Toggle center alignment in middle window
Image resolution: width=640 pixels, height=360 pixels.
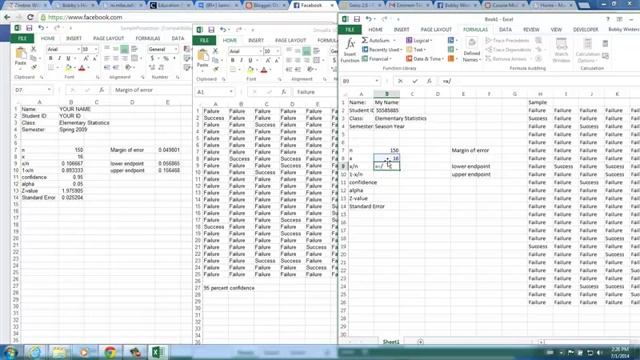(x=298, y=60)
